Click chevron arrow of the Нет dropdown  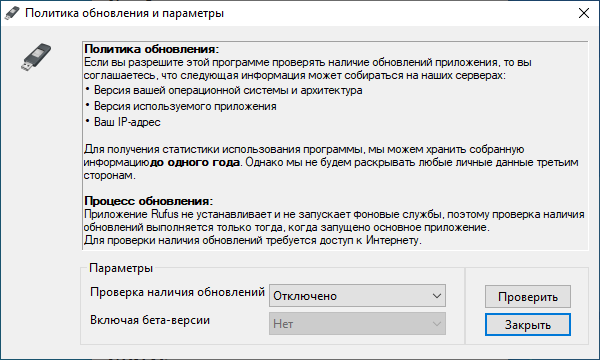click(x=437, y=324)
